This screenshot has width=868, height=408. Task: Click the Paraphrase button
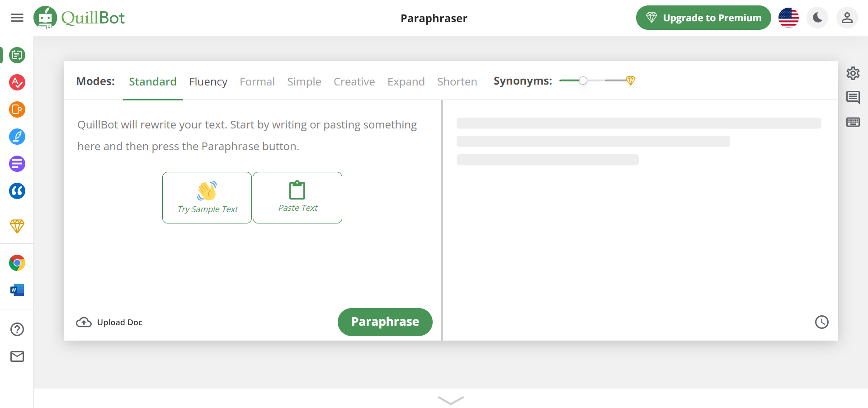(x=385, y=322)
